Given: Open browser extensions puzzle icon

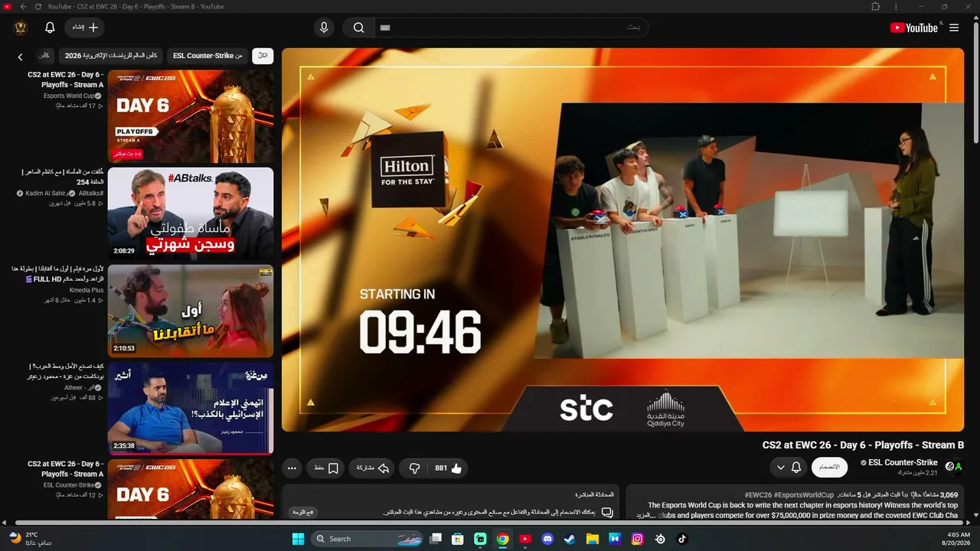Looking at the screenshot, I should pyautogui.click(x=876, y=6).
